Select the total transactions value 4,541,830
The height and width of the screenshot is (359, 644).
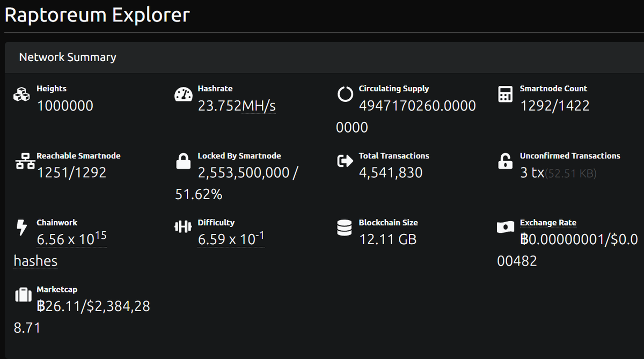click(391, 173)
